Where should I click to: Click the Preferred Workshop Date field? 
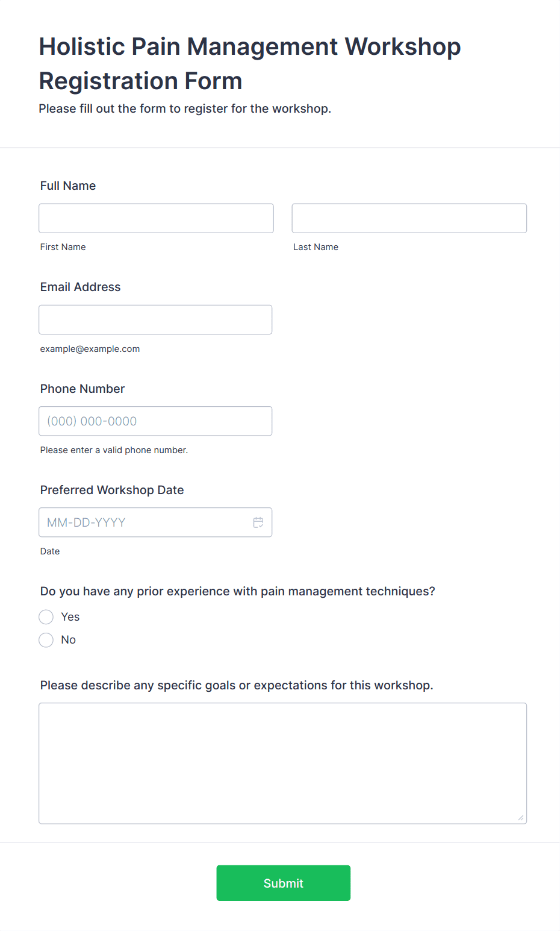point(155,522)
